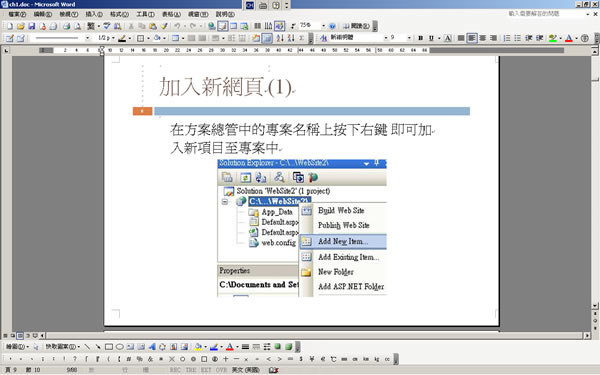Click the highlight color marker button
This screenshot has height=375, width=600.
pos(553,38)
